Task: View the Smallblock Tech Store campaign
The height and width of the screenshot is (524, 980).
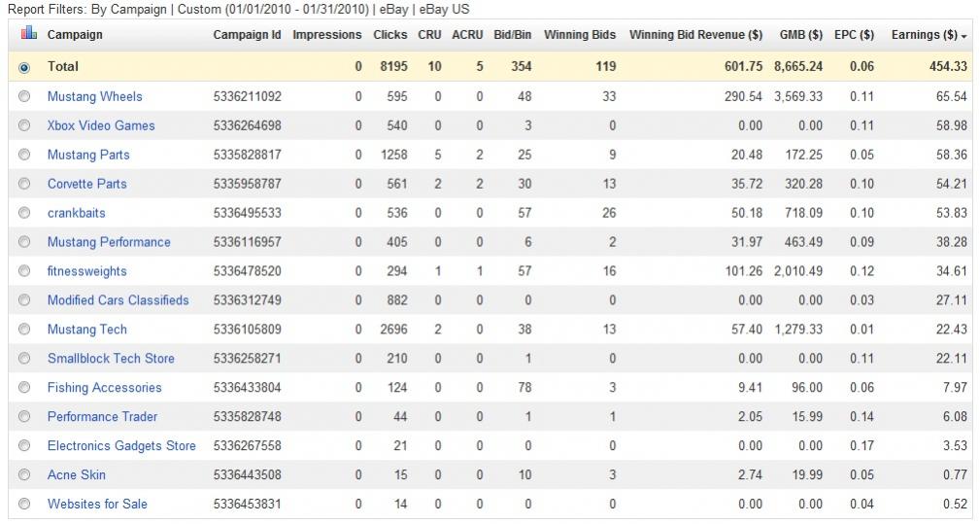Action: click(111, 359)
